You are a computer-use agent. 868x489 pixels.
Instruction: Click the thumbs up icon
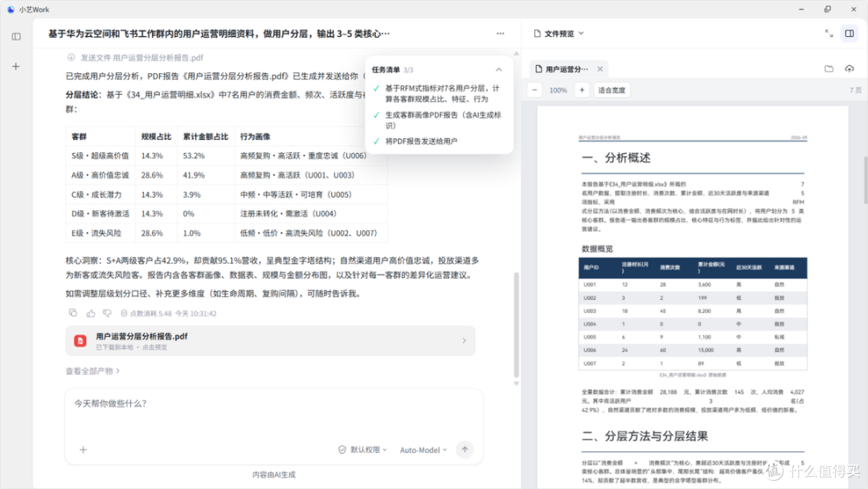point(91,314)
